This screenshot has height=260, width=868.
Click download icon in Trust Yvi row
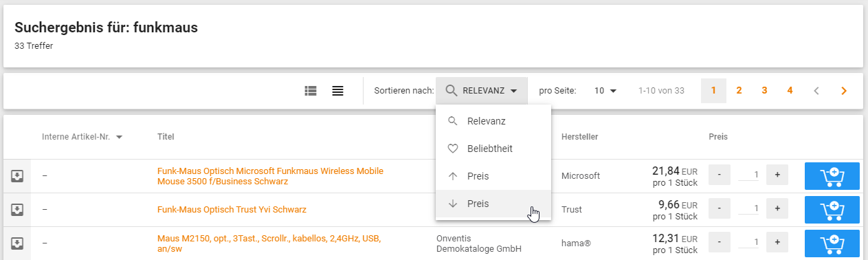click(17, 210)
